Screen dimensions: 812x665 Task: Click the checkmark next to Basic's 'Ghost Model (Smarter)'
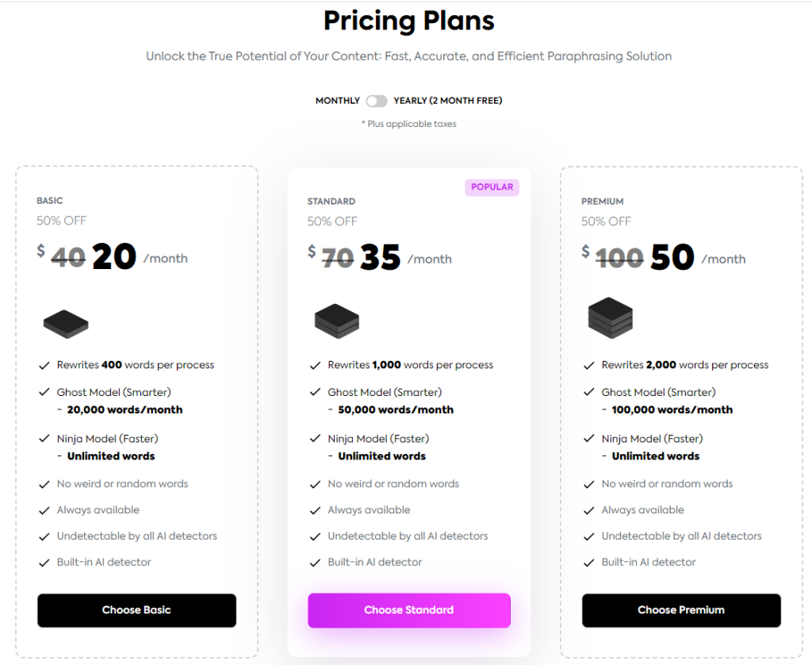coord(45,392)
